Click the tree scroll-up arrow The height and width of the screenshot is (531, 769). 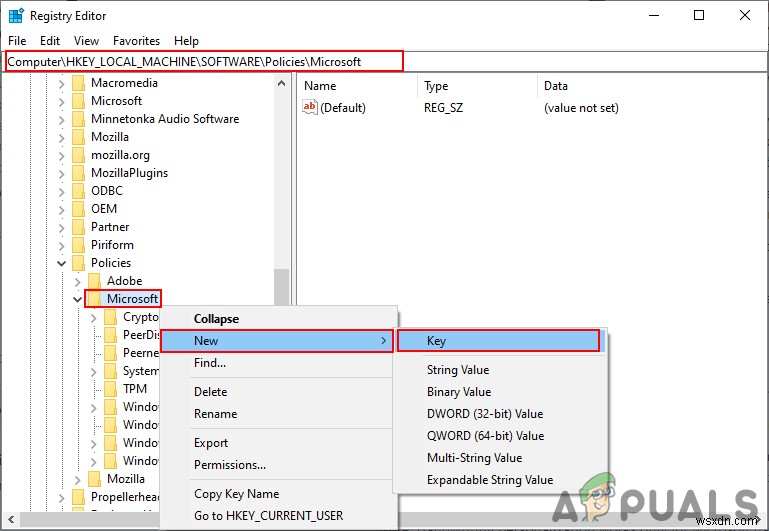pyautogui.click(x=282, y=83)
